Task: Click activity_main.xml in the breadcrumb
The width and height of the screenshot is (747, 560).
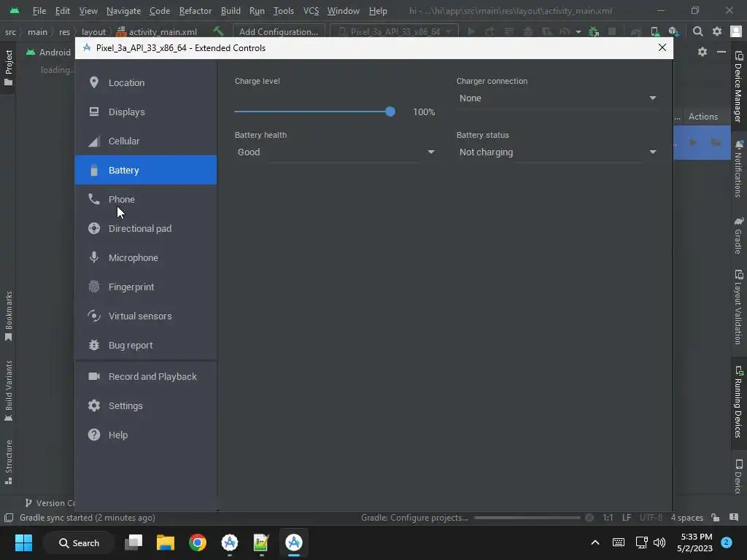Action: point(156,32)
